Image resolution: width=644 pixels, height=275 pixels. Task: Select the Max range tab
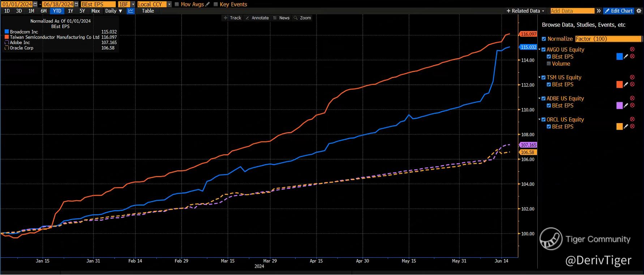click(x=95, y=11)
